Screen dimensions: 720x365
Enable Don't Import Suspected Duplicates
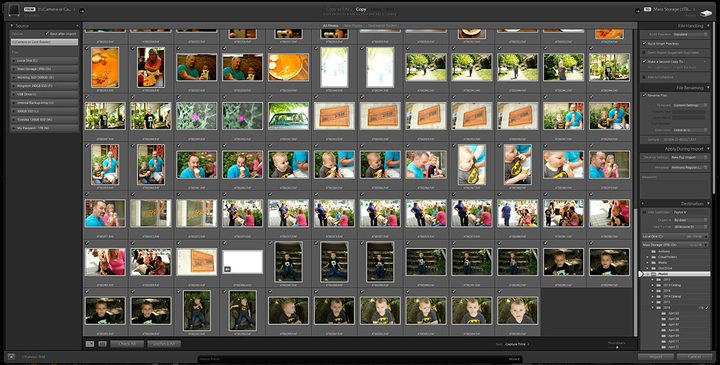click(x=644, y=52)
